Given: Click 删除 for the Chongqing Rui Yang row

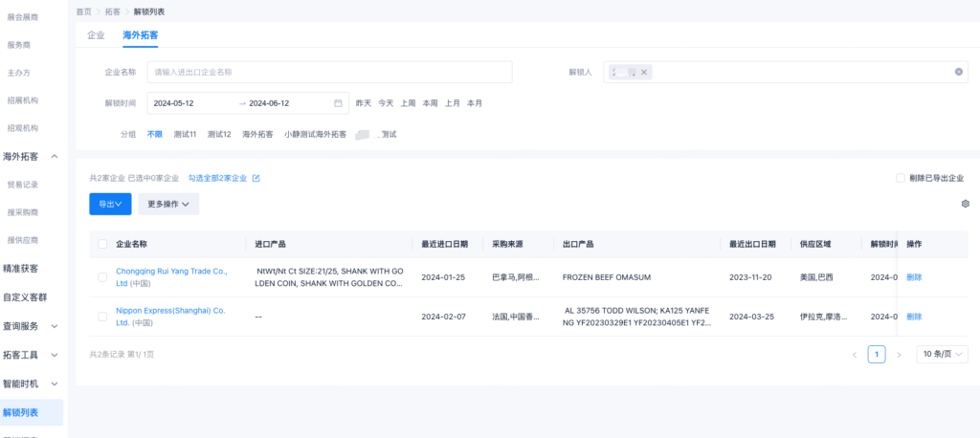Looking at the screenshot, I should (x=914, y=277).
